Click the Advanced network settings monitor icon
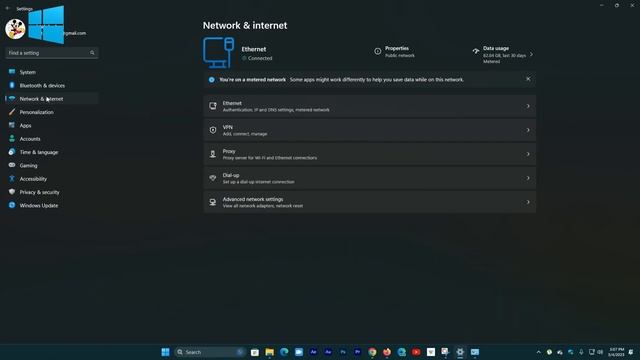Image resolution: width=640 pixels, height=360 pixels. click(213, 202)
